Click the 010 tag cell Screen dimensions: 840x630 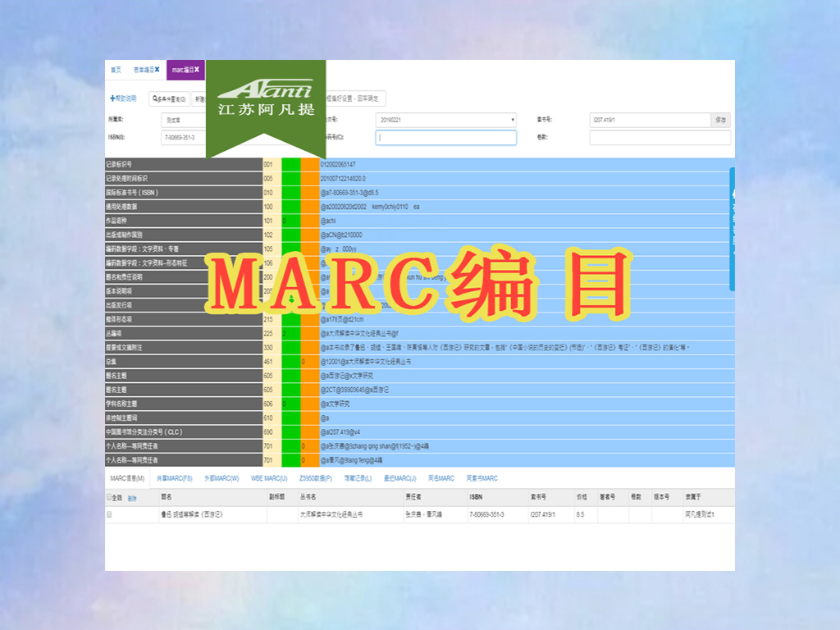click(272, 192)
